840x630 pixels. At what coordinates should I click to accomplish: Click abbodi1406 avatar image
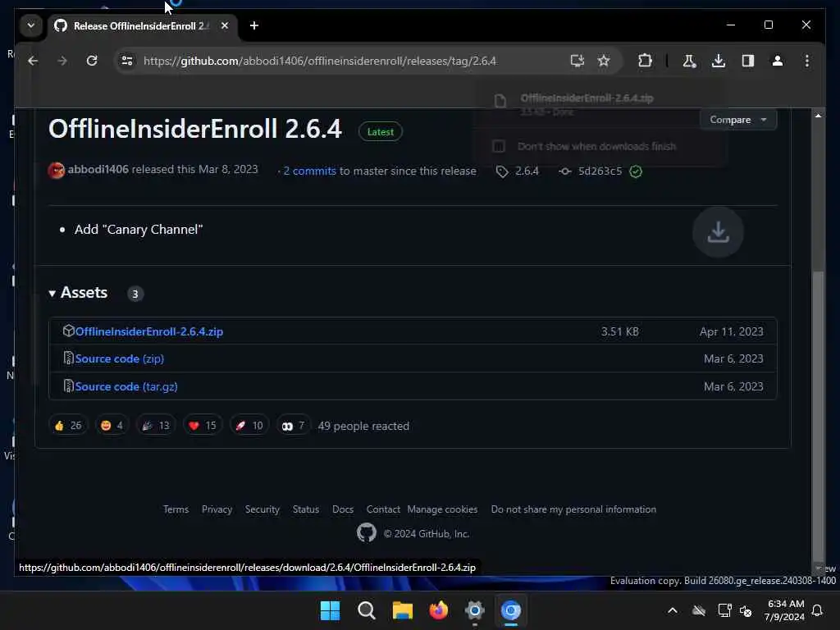pos(57,171)
